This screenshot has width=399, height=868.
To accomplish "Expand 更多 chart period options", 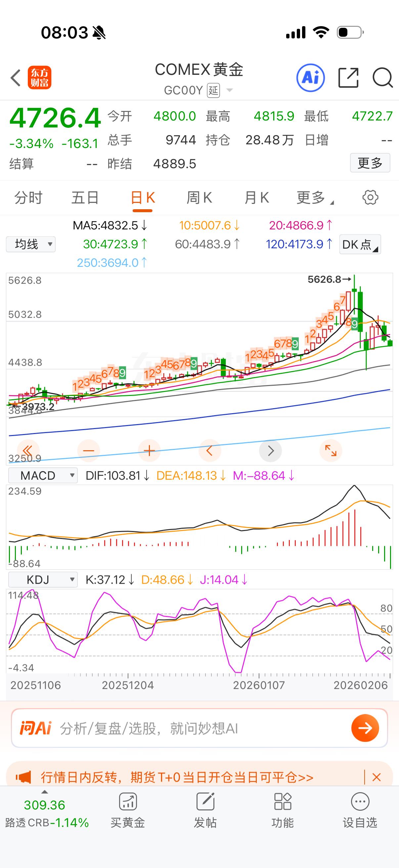I will tap(315, 198).
